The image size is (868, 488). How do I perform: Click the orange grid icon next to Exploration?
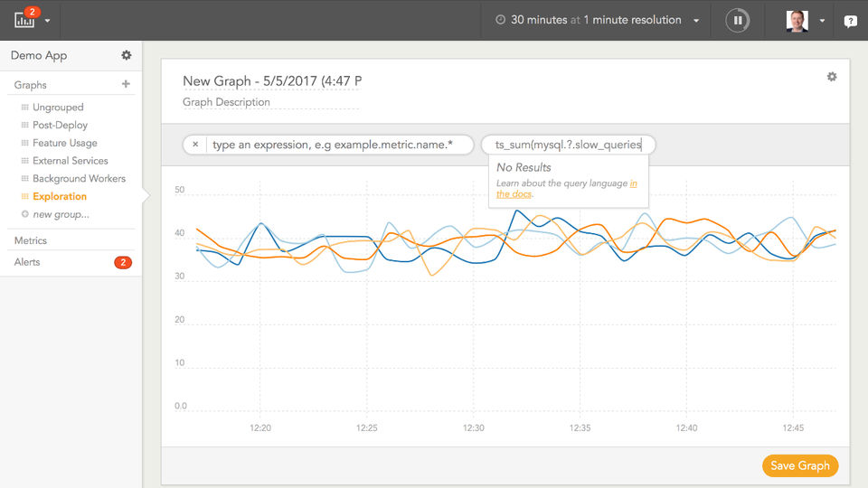click(25, 196)
